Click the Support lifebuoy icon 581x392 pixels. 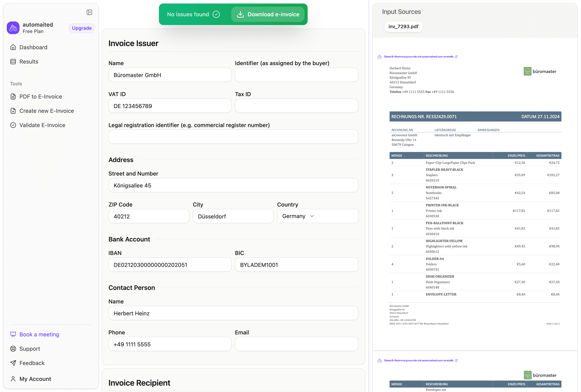pos(13,349)
